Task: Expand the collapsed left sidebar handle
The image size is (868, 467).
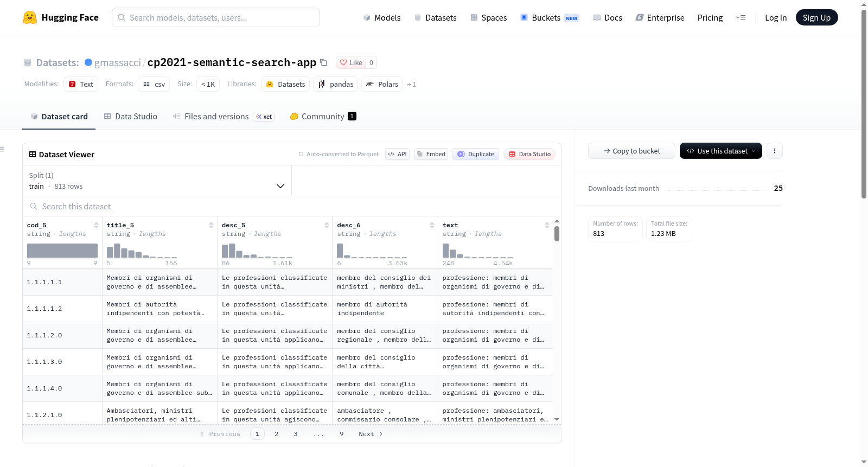Action: 3,149
